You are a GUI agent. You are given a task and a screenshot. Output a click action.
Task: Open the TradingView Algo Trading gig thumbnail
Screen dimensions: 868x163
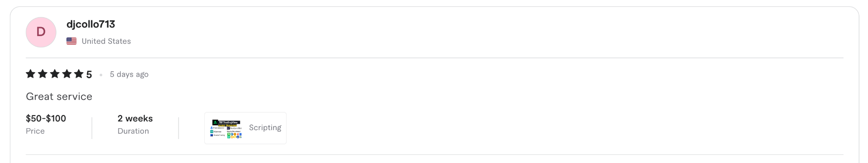click(226, 129)
